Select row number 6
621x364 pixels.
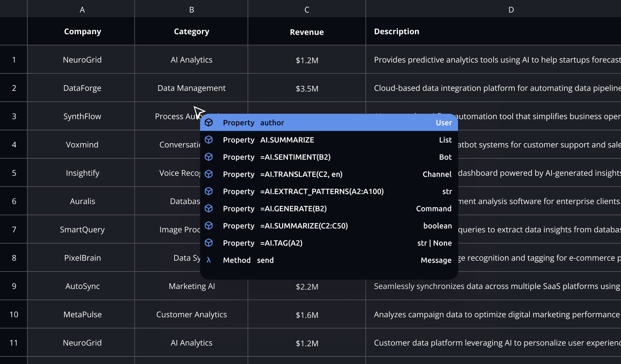point(13,201)
